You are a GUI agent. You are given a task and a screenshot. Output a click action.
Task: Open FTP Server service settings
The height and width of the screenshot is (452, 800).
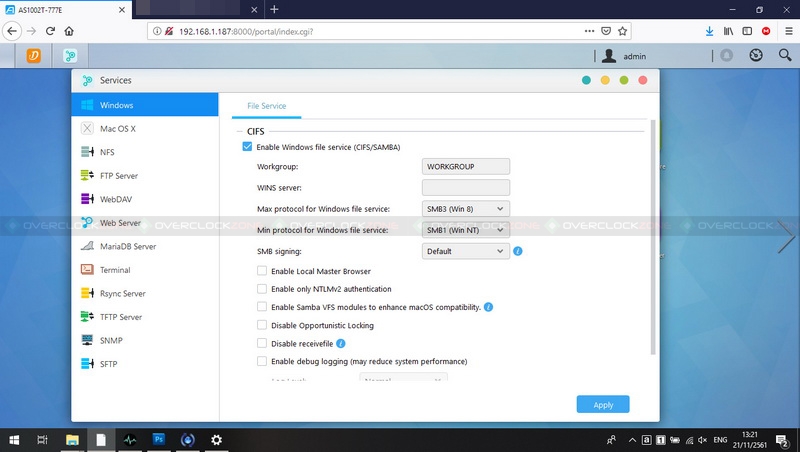(118, 176)
